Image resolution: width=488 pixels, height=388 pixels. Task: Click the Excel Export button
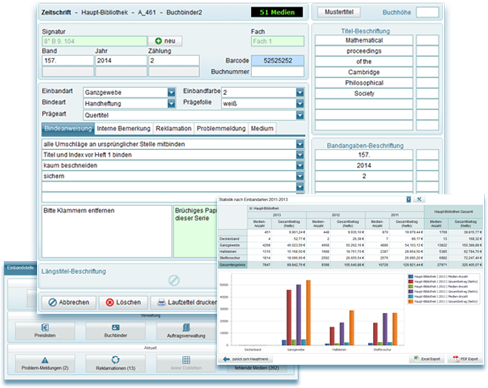[427, 359]
